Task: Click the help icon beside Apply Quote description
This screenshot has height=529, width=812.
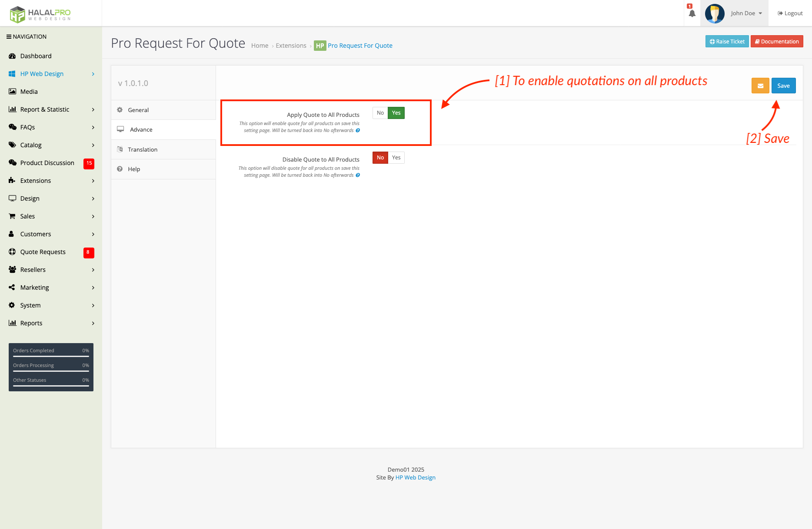Action: click(x=358, y=130)
